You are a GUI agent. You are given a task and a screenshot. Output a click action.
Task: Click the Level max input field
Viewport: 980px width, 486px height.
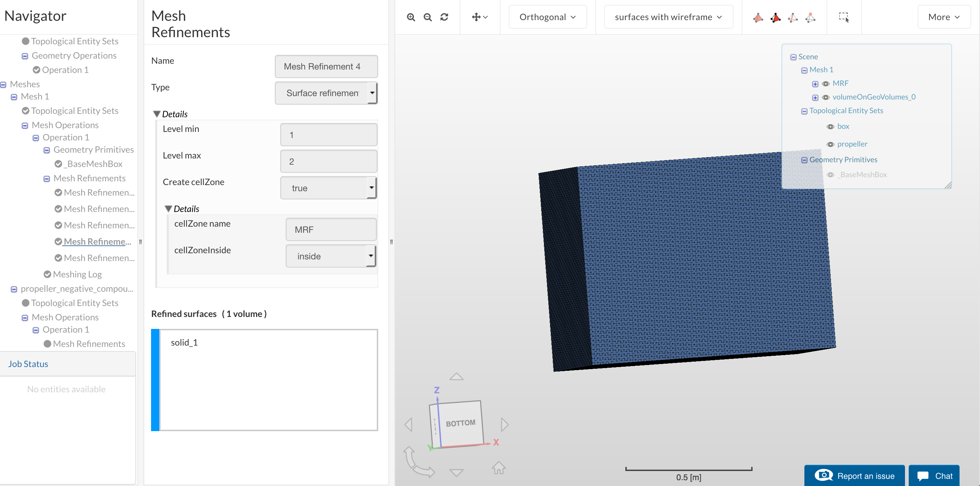(328, 161)
